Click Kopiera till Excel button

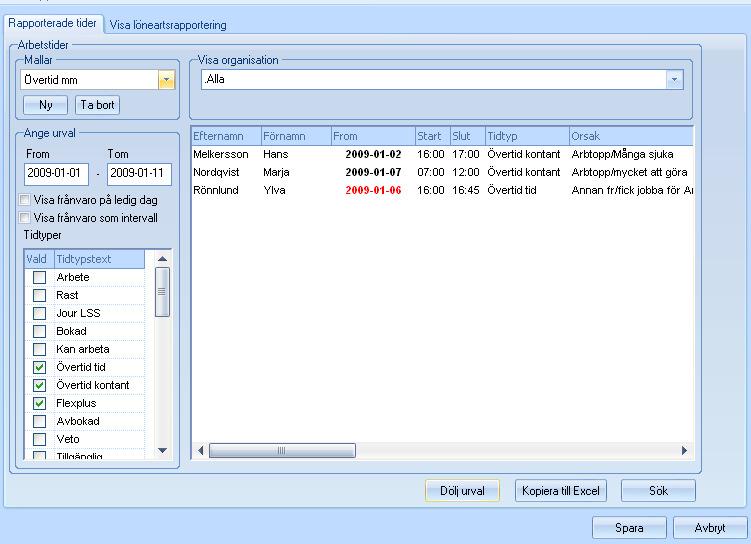[561, 491]
